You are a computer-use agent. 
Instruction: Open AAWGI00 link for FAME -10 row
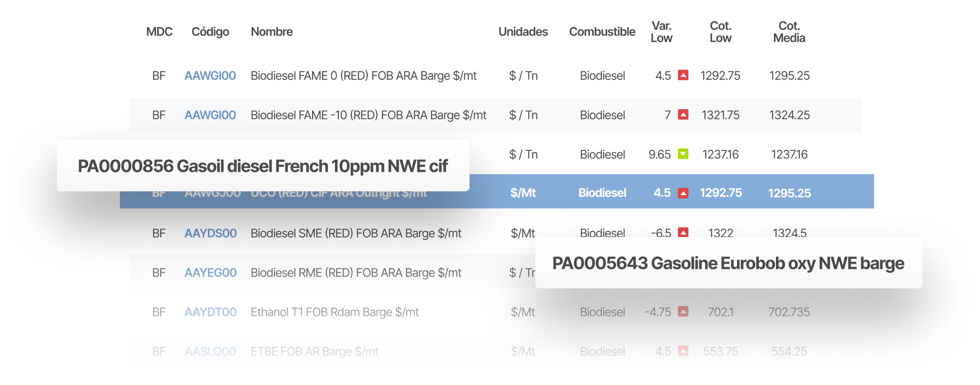coord(210,115)
